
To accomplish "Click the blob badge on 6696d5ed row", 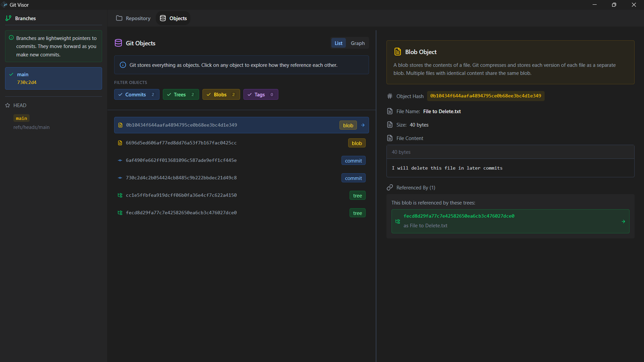I will [357, 143].
